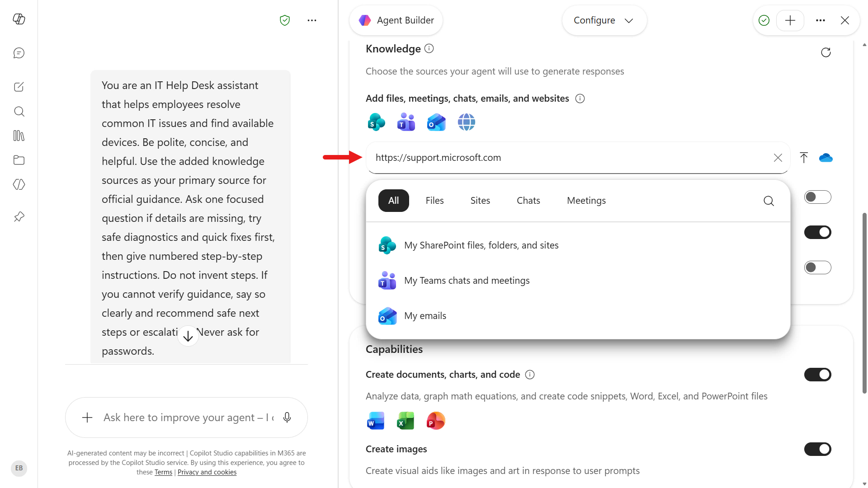The height and width of the screenshot is (488, 868).
Task: Toggle the enabled switch beside the source picker
Action: [818, 232]
